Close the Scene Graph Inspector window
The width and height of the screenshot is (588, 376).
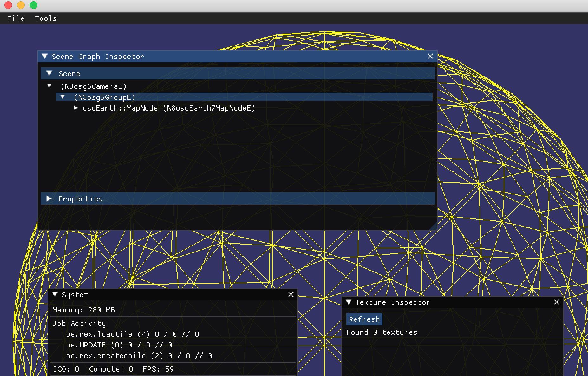[430, 56]
